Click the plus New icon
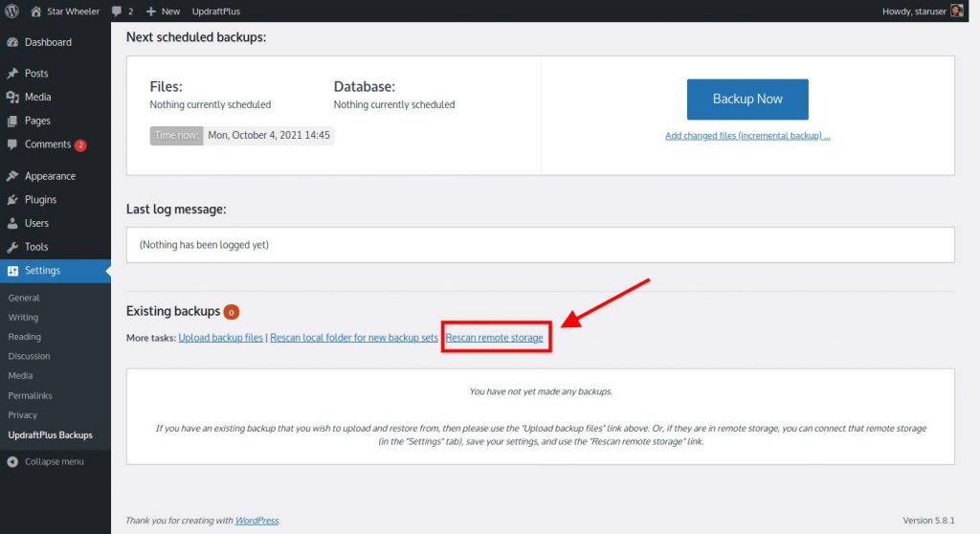Screen dimensions: 980x534 (150, 11)
